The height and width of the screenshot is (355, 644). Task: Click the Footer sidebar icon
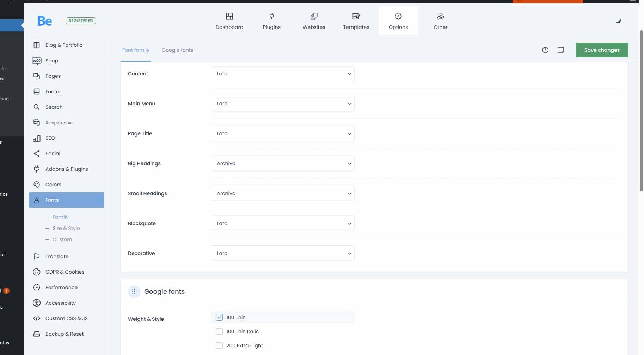[x=37, y=92]
